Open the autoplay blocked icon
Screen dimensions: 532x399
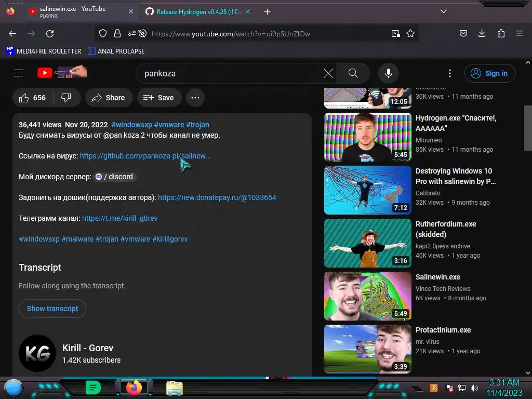(143, 33)
